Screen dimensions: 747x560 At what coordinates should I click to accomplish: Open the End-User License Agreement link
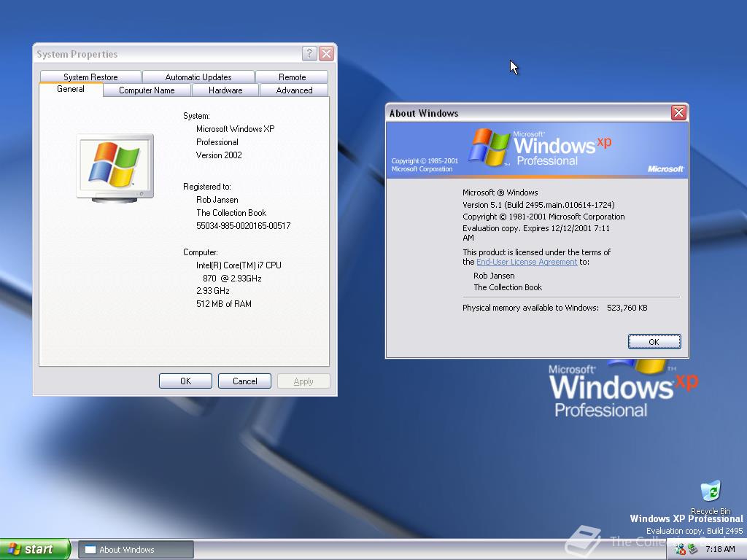point(527,262)
